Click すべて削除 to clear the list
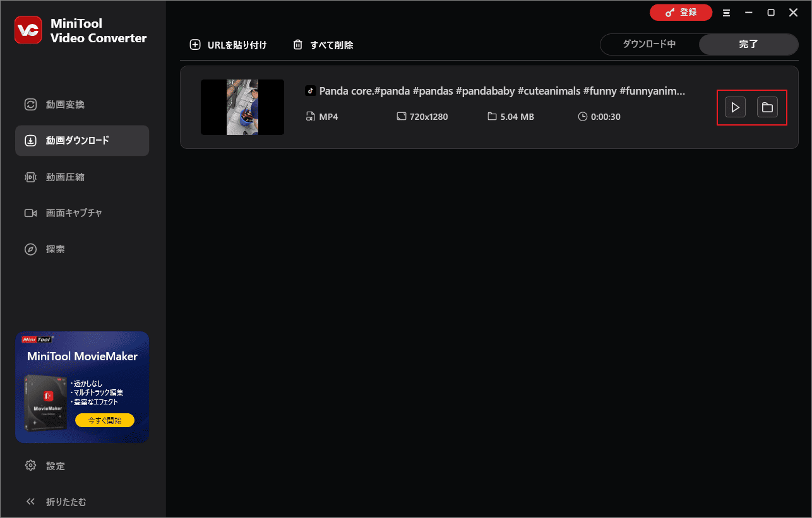This screenshot has height=518, width=812. pyautogui.click(x=323, y=45)
